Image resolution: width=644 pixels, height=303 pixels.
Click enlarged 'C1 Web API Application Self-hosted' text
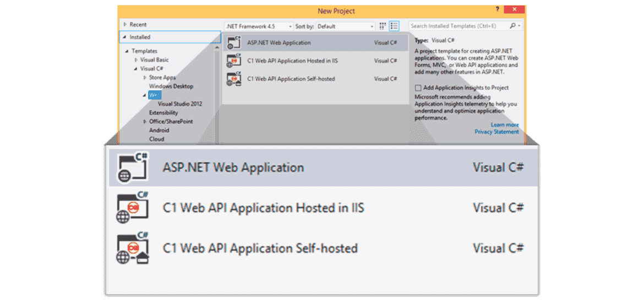[260, 248]
